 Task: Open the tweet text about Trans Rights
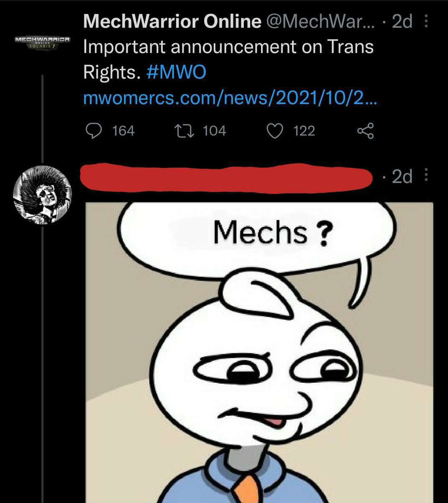[228, 59]
